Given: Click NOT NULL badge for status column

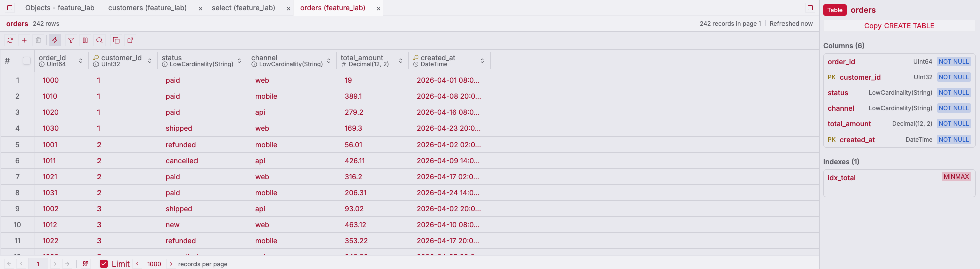Looking at the screenshot, I should point(954,93).
